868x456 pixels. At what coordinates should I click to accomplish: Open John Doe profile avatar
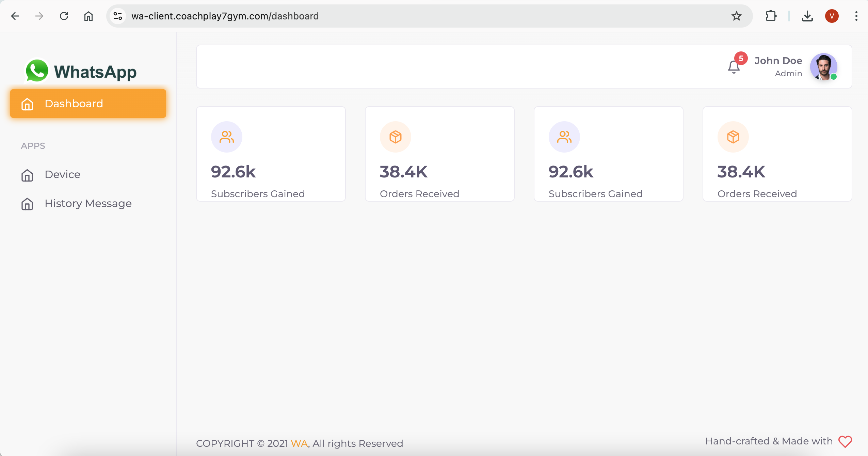coord(823,67)
